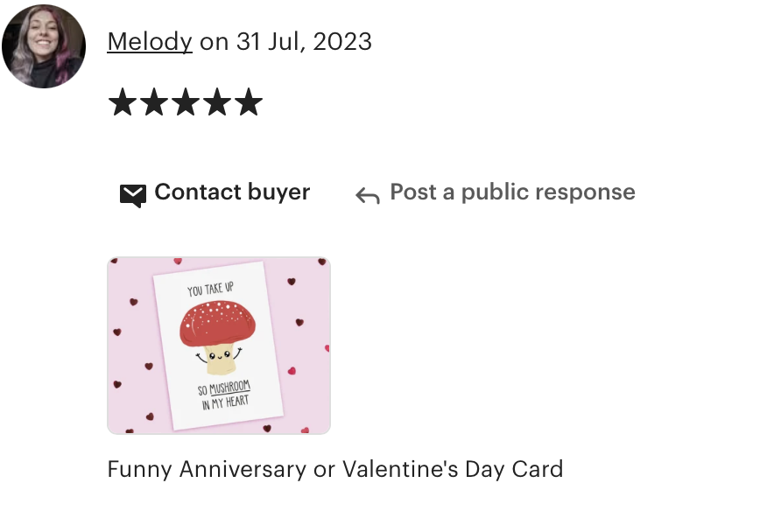Click the mushroom's smiling face

pyautogui.click(x=219, y=356)
